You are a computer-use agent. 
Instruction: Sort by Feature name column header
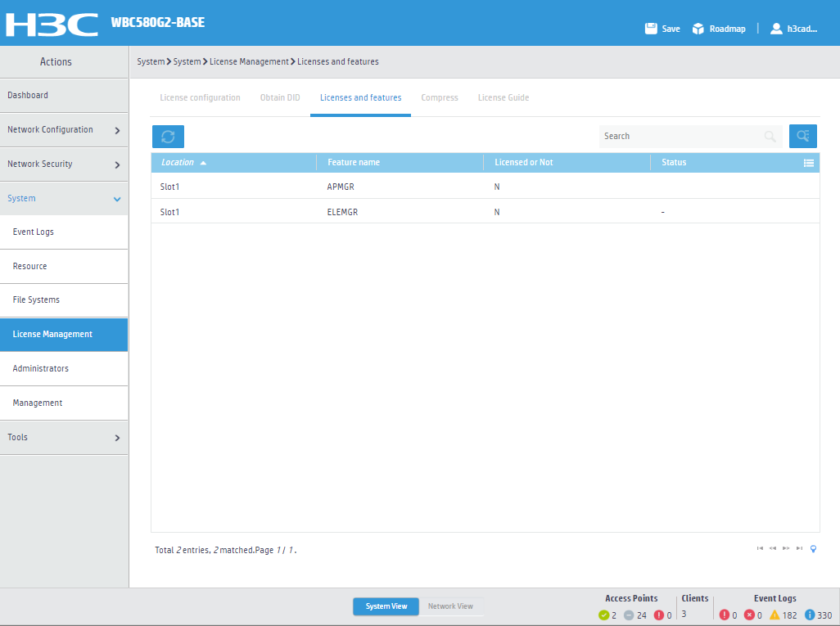[354, 162]
